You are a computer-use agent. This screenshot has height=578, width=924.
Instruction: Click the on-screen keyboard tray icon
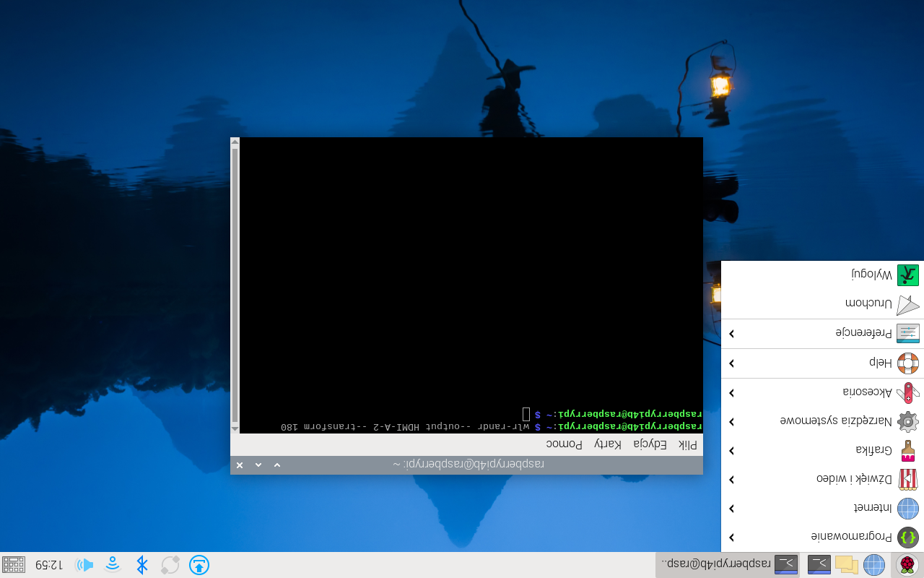(x=14, y=564)
